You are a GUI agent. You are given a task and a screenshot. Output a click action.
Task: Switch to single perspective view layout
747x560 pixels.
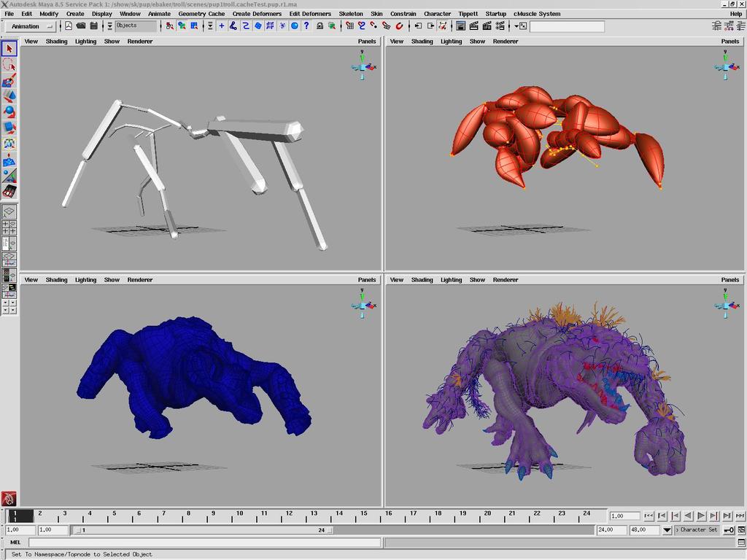click(x=9, y=211)
